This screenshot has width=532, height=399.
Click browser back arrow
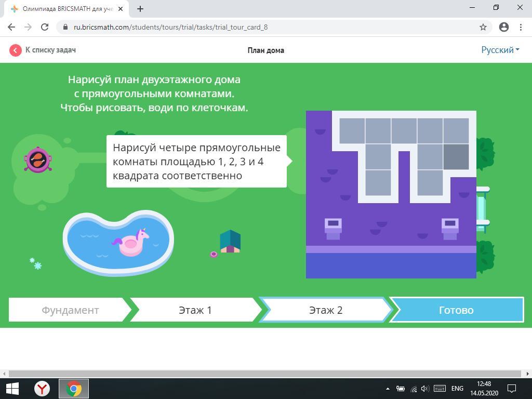click(x=11, y=27)
